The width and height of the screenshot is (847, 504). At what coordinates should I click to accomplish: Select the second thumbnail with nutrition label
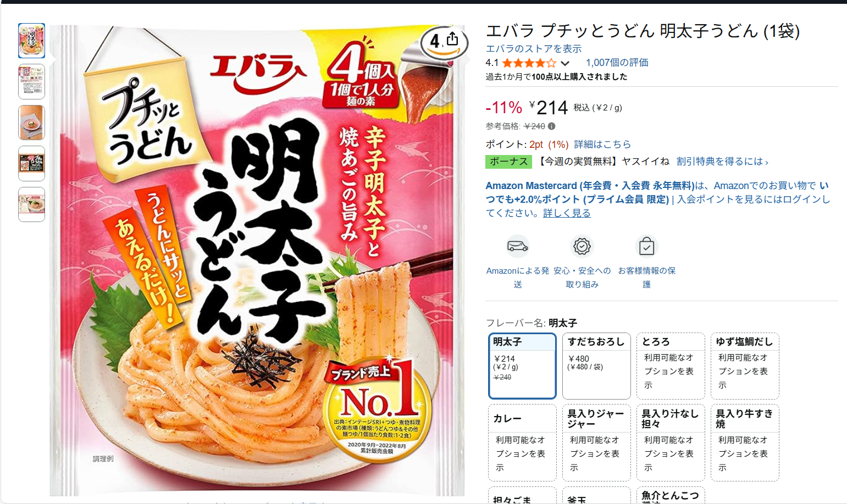coord(31,81)
